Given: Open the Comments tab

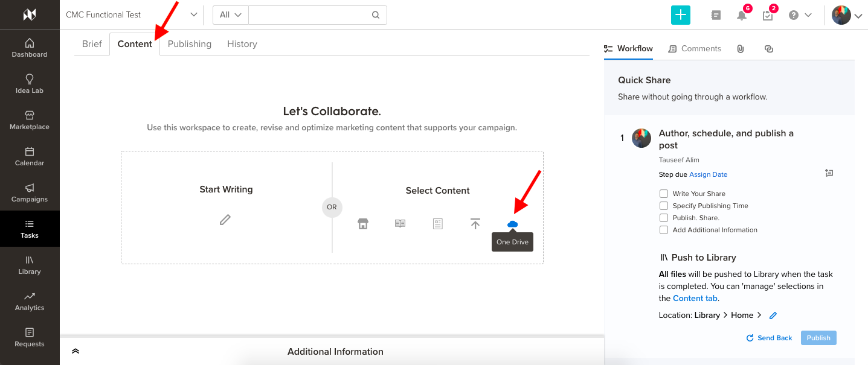Looking at the screenshot, I should [695, 49].
